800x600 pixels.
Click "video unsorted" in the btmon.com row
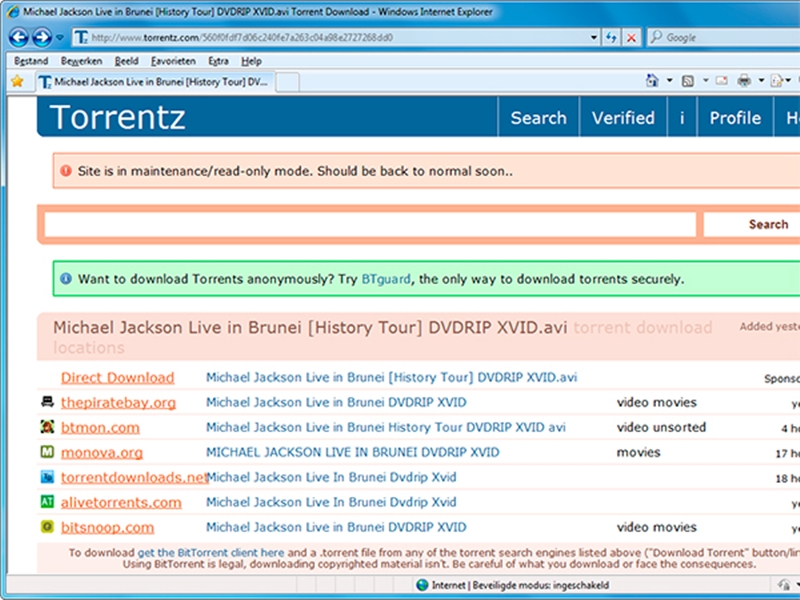(x=661, y=428)
